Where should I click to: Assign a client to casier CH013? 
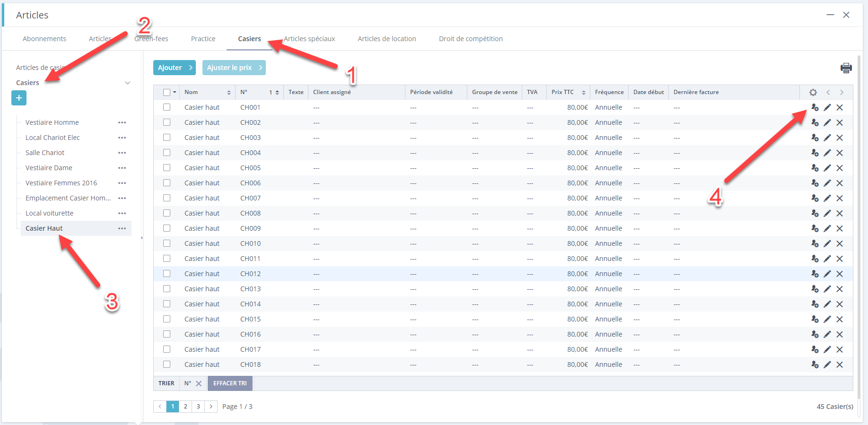point(815,289)
